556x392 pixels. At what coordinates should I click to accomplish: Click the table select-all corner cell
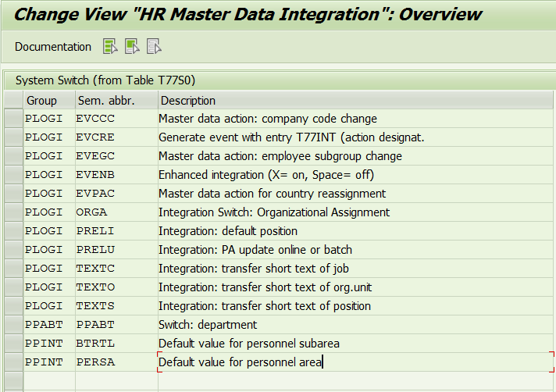tap(14, 100)
